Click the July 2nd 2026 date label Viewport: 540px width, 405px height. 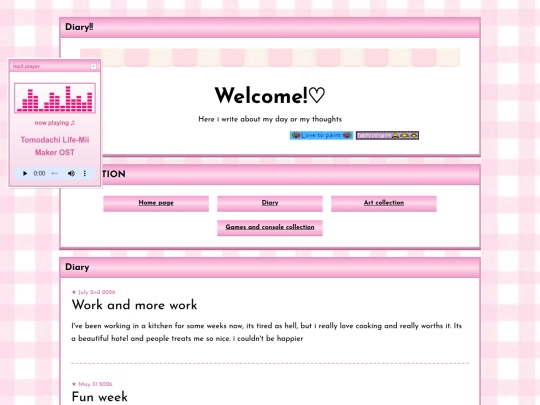[x=94, y=292]
